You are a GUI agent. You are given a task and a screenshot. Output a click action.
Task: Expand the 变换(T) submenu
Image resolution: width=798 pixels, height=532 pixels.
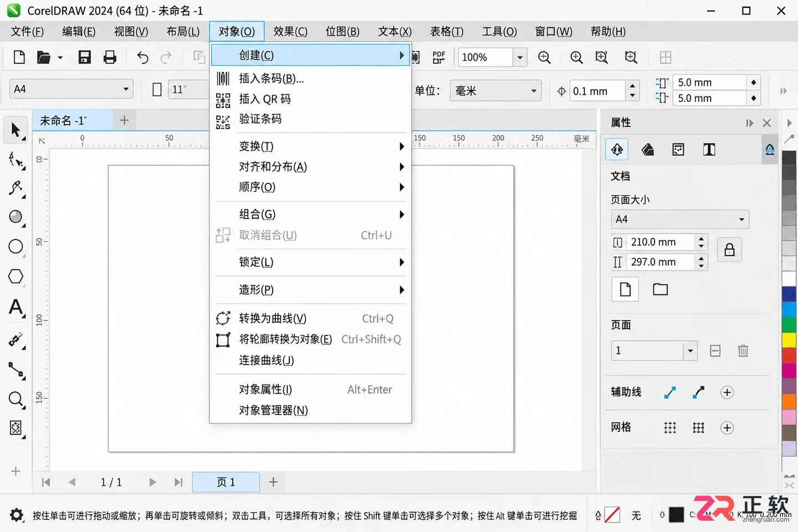click(311, 146)
